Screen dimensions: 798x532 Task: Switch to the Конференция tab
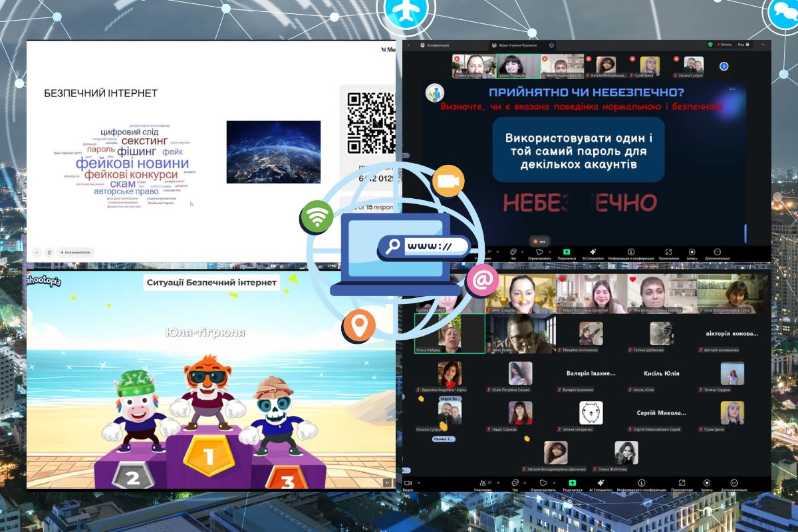click(436, 45)
